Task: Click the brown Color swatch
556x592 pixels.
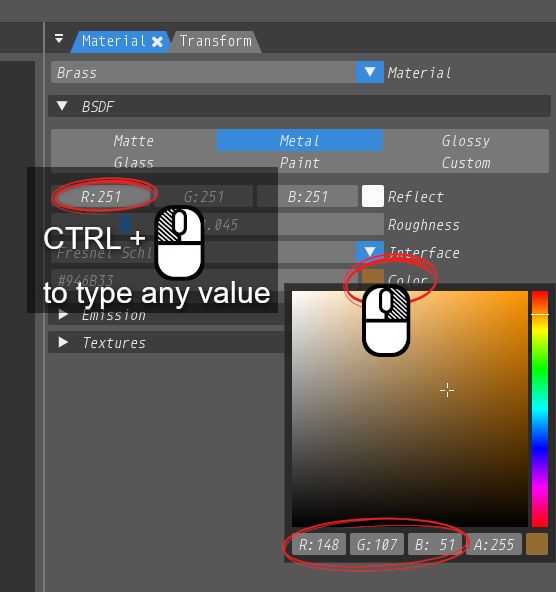Action: (373, 276)
